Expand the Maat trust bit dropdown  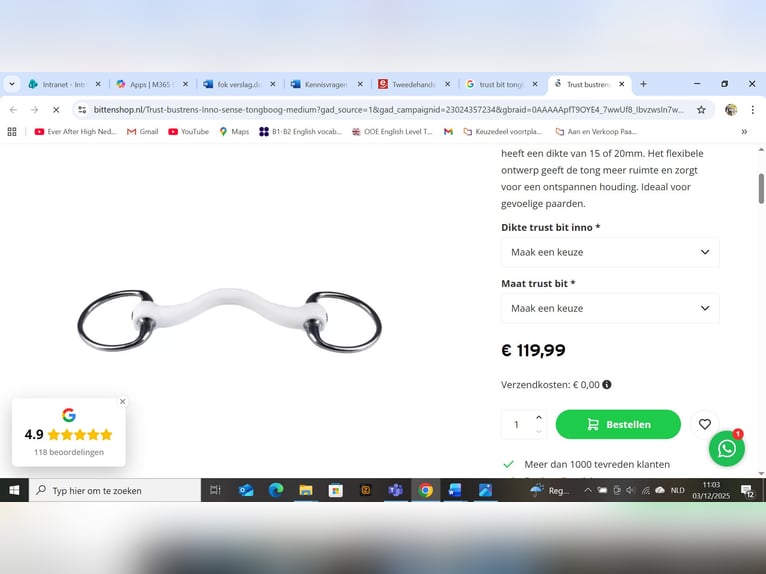(x=610, y=308)
